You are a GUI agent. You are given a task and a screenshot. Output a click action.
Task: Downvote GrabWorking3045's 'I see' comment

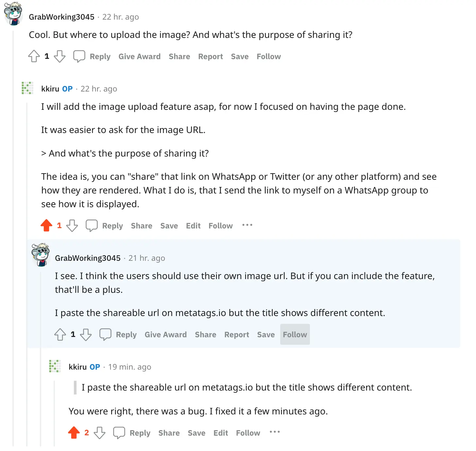[x=86, y=334]
